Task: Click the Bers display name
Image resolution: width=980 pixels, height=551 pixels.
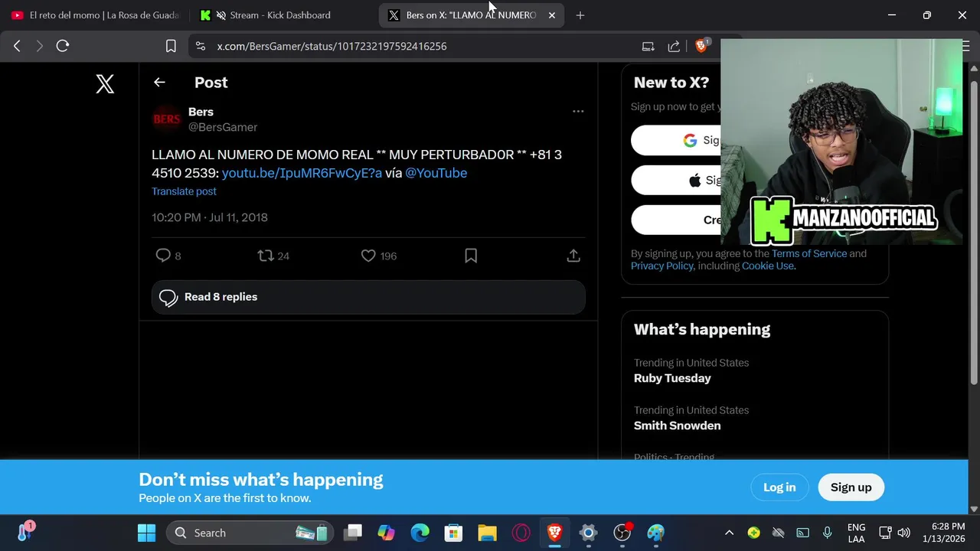Action: click(201, 112)
